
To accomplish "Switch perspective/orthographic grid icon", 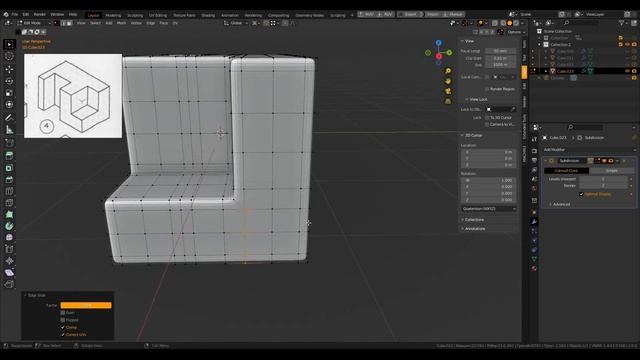I will pos(448,101).
